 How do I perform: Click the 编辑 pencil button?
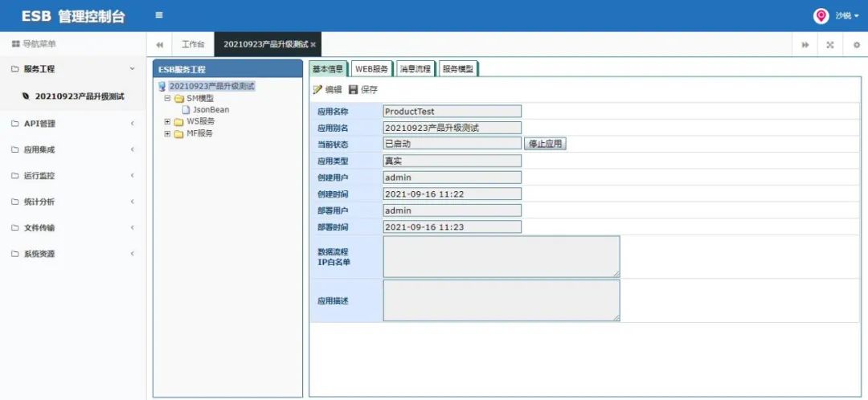coord(328,90)
